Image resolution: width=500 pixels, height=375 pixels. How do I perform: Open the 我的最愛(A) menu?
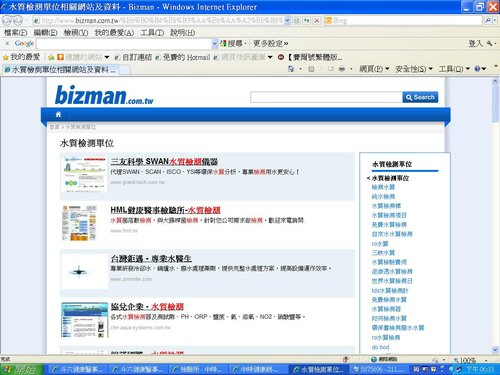(114, 33)
